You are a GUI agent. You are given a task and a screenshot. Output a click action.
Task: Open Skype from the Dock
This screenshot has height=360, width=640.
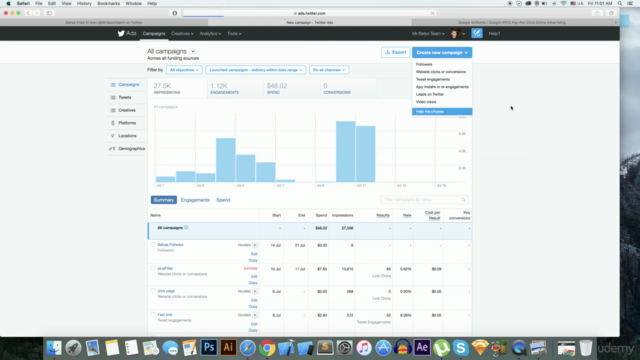(x=460, y=348)
